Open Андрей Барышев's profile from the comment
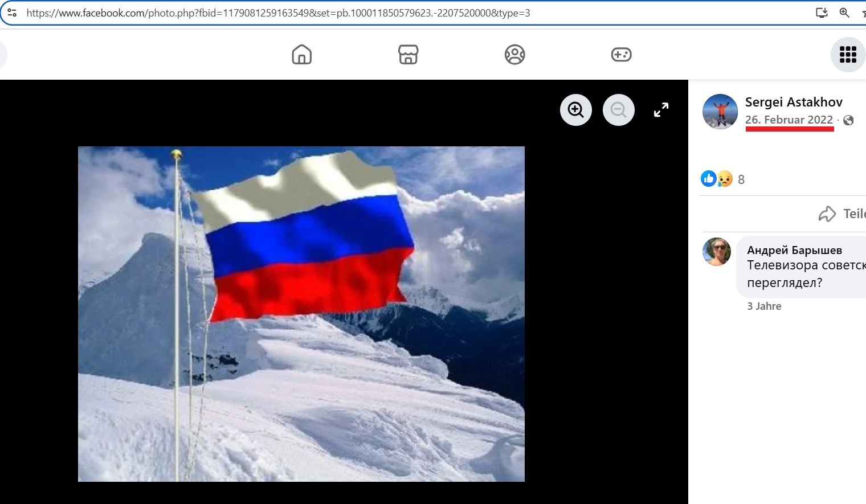866x504 pixels. pos(794,250)
